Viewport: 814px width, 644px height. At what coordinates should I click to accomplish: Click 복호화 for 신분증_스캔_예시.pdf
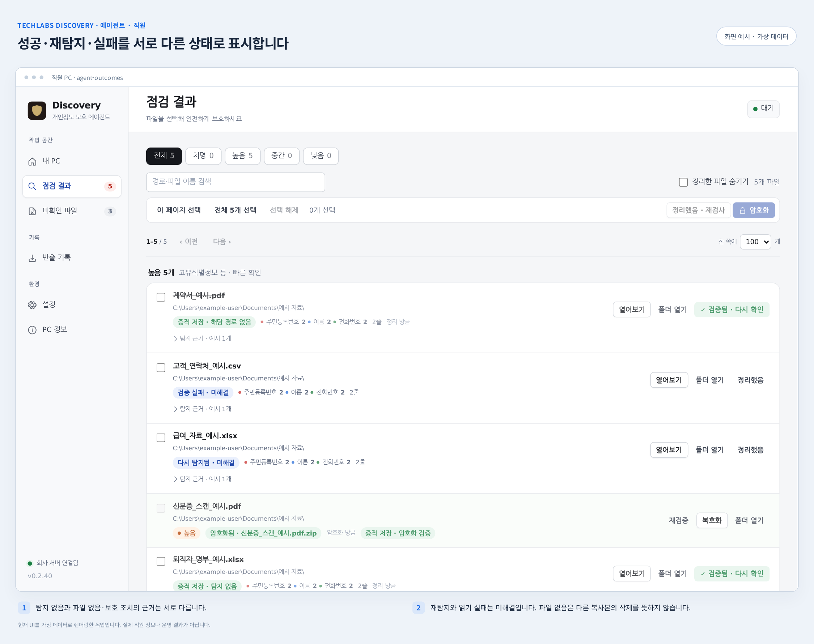point(712,520)
